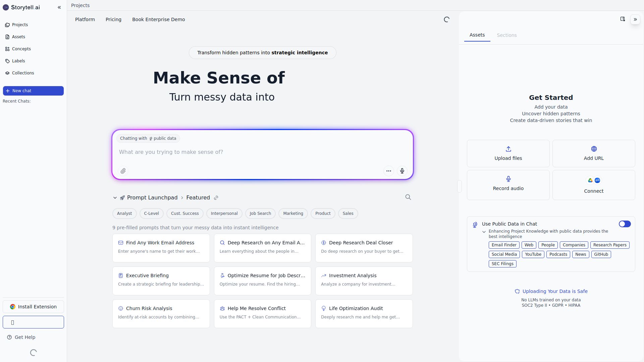Image resolution: width=644 pixels, height=362 pixels.
Task: Start voice input with the microphone icon
Action: [x=401, y=171]
